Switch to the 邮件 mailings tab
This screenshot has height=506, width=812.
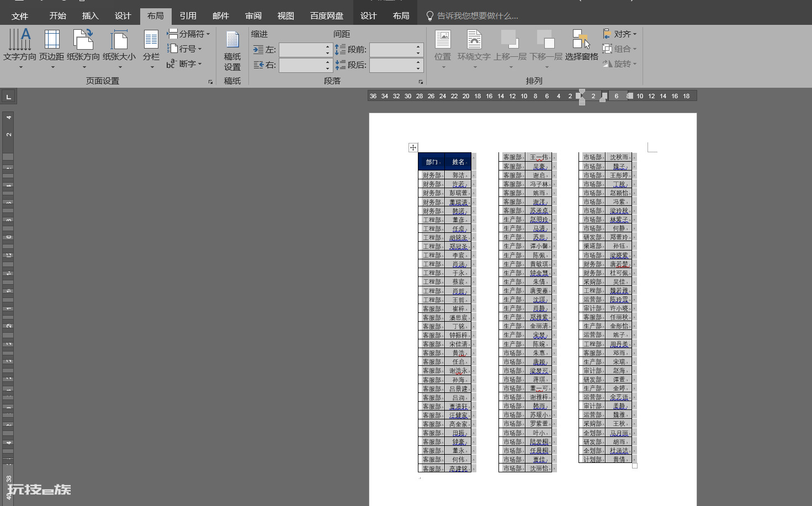(220, 16)
